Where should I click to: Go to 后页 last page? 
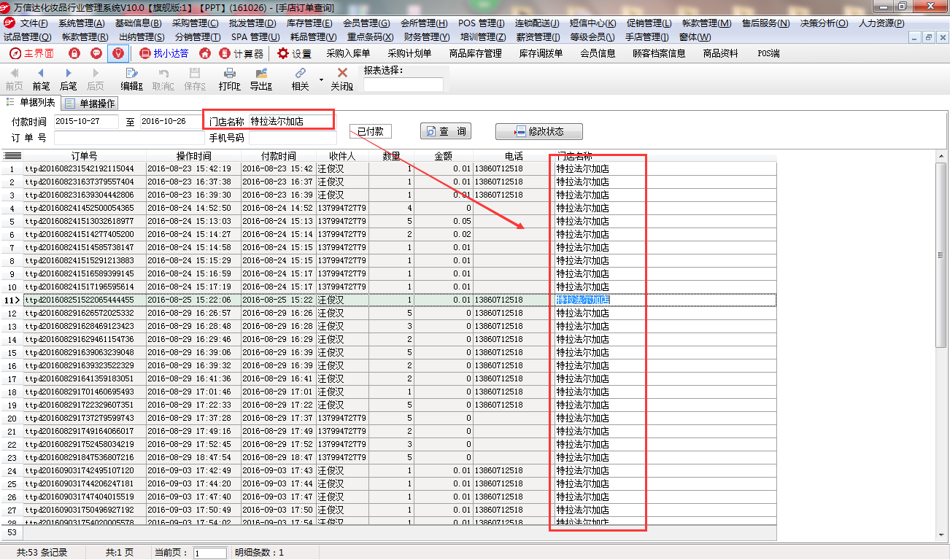point(96,79)
